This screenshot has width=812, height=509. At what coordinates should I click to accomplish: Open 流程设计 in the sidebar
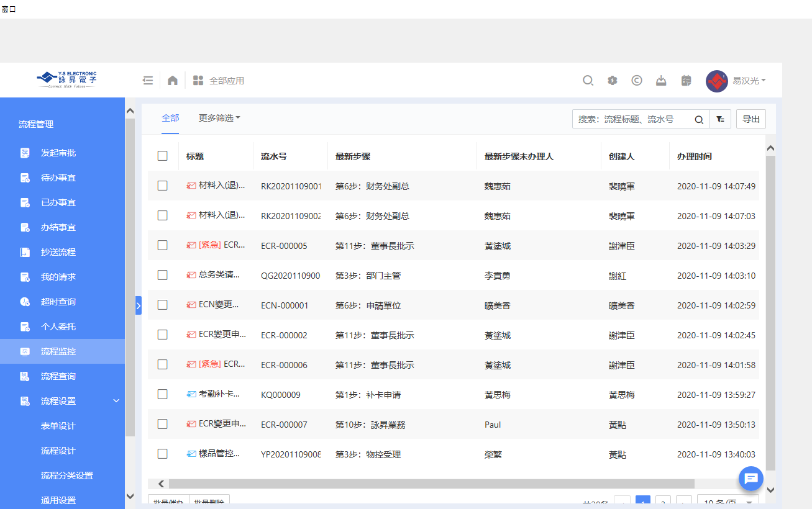click(x=58, y=451)
